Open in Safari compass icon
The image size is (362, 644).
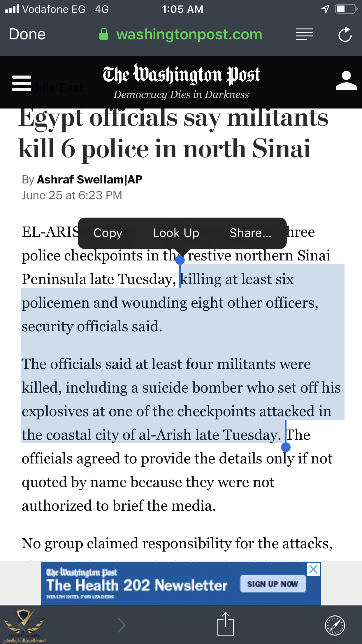[x=335, y=625]
